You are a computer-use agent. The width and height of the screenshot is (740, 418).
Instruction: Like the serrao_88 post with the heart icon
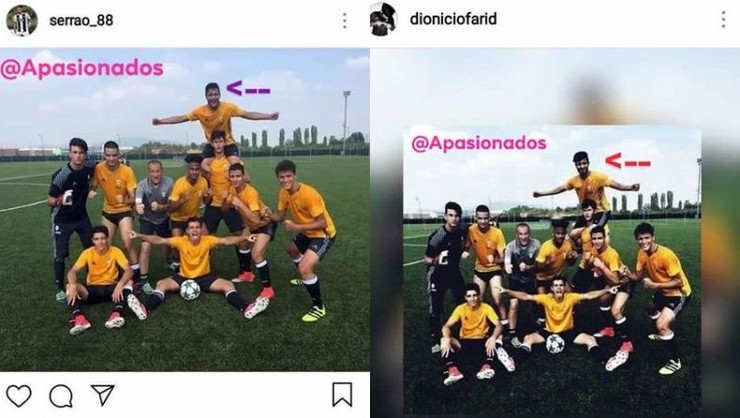click(x=19, y=396)
